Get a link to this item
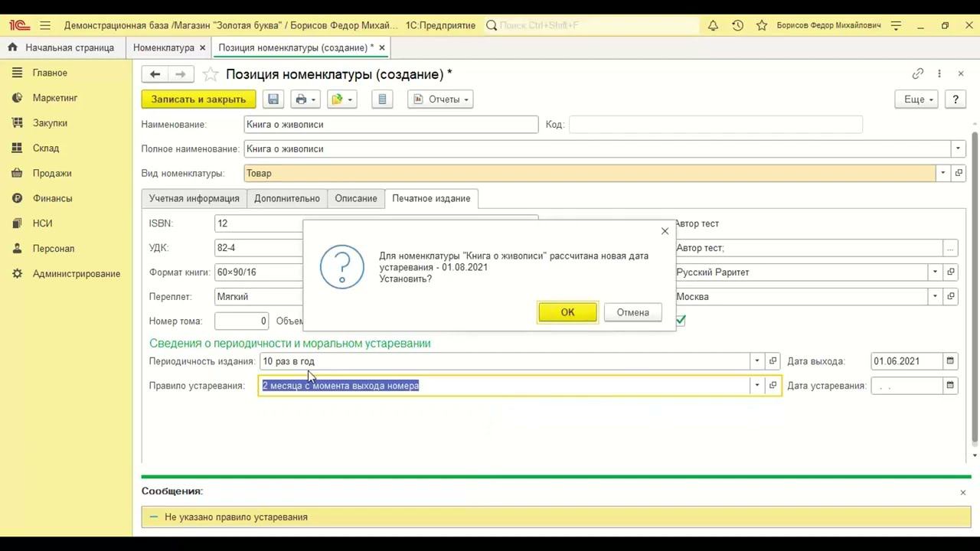Screen dimensions: 980x551 point(918,73)
